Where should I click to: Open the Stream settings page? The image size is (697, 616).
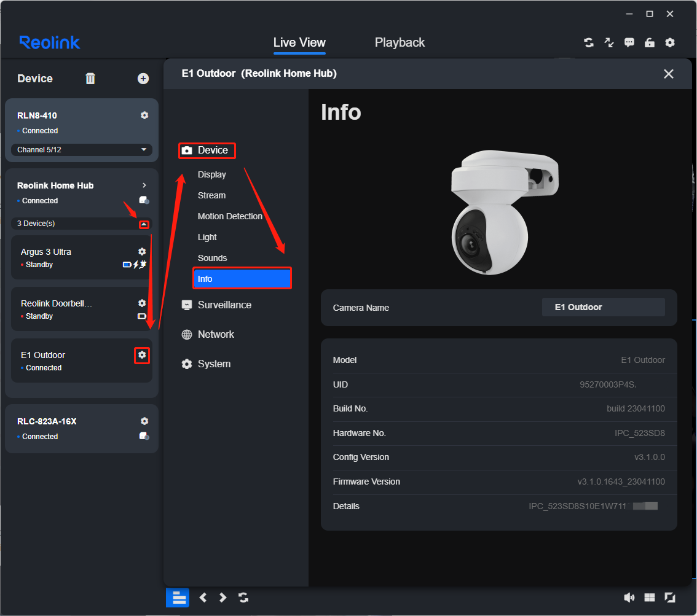coord(211,195)
